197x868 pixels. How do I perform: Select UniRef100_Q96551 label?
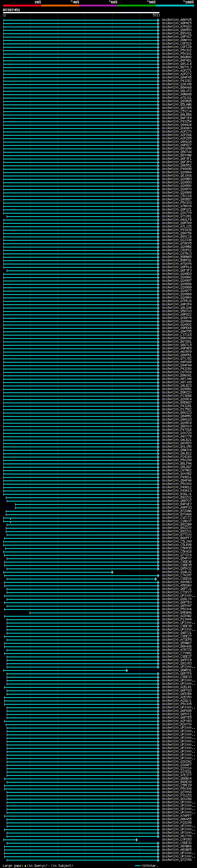coord(177,355)
